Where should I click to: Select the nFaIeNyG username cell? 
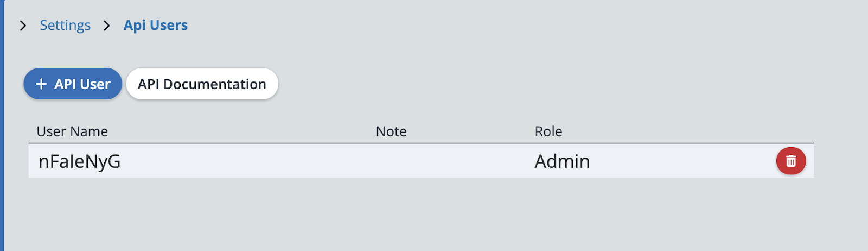[x=80, y=161]
